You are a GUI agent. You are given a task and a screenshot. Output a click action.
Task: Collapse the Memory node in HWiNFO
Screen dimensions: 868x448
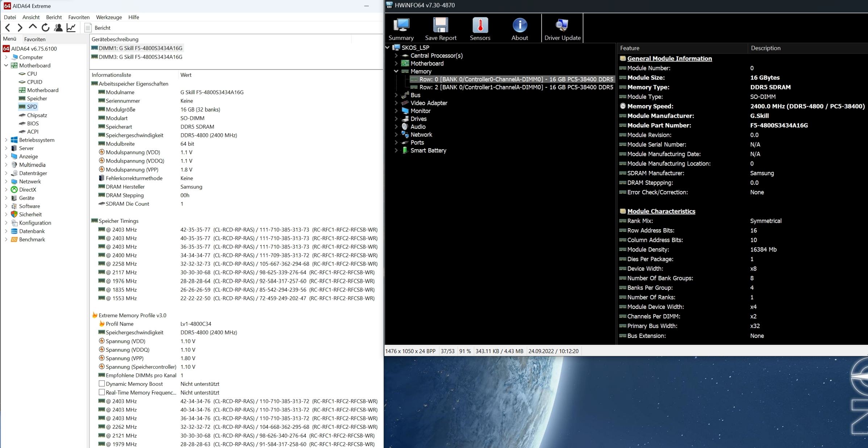pos(396,71)
